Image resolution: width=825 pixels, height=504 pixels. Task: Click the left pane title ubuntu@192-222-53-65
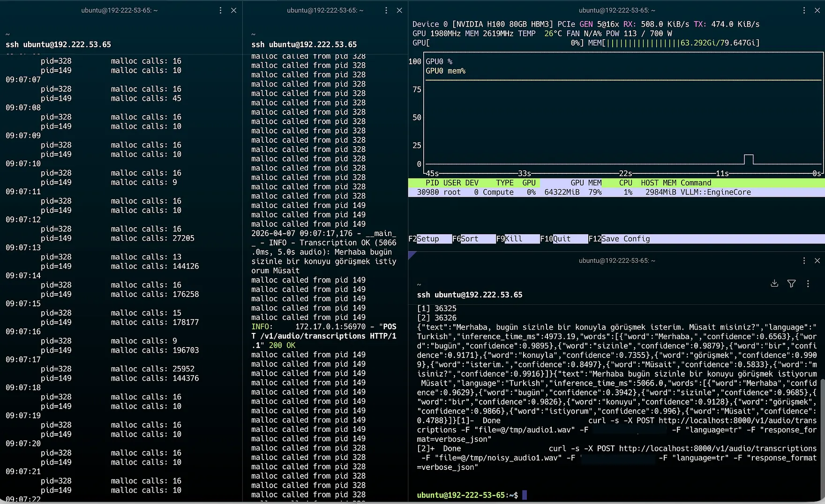[120, 10]
